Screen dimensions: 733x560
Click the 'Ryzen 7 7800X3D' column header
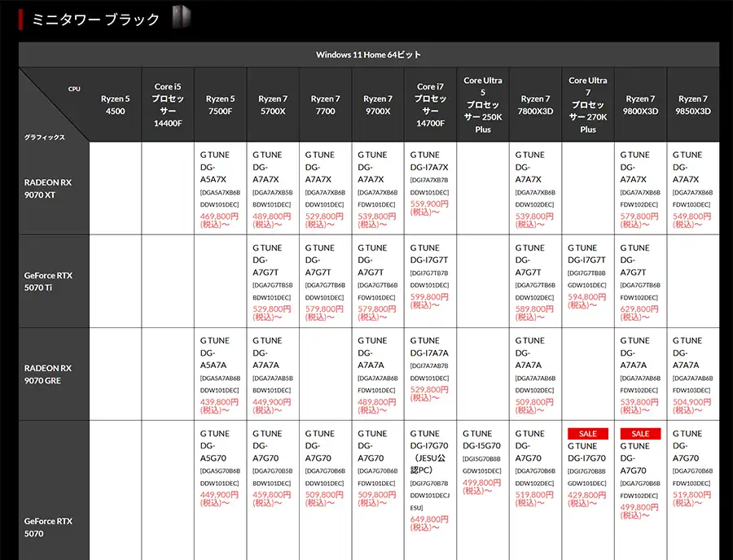(535, 105)
